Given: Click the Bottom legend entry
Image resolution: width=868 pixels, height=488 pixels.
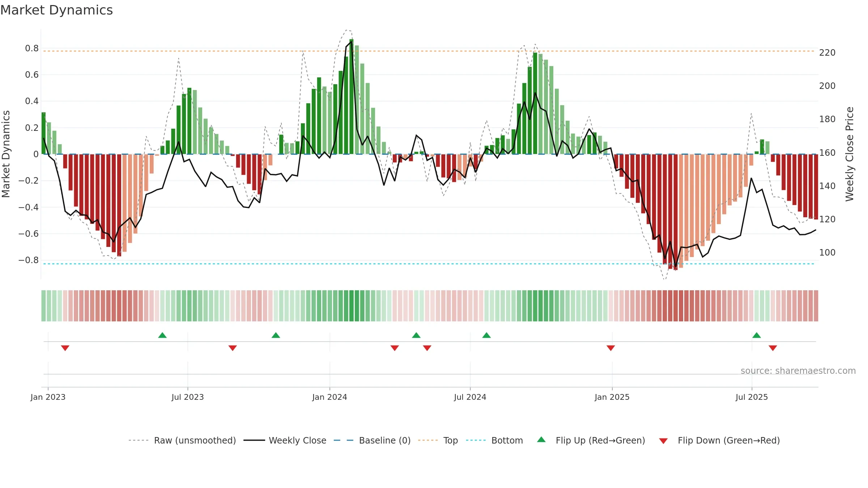Looking at the screenshot, I should click(494, 440).
